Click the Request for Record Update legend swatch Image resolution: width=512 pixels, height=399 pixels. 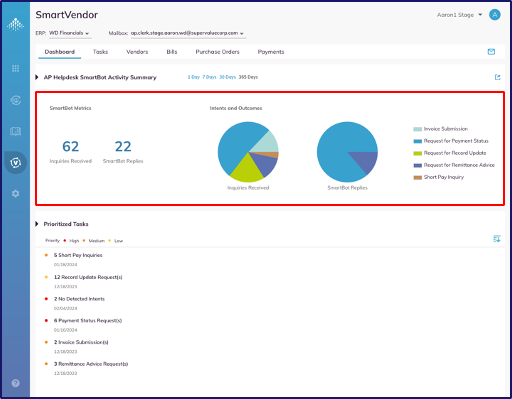tap(418, 153)
